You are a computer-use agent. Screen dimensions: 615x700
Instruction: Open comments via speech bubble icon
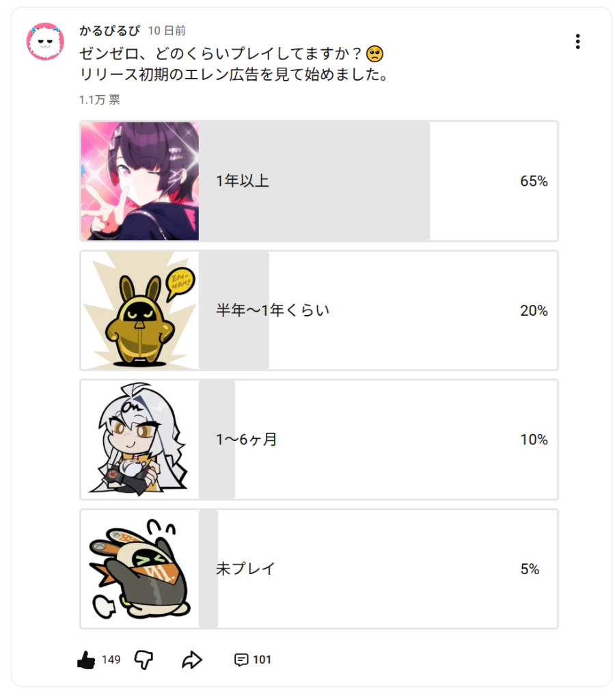241,660
